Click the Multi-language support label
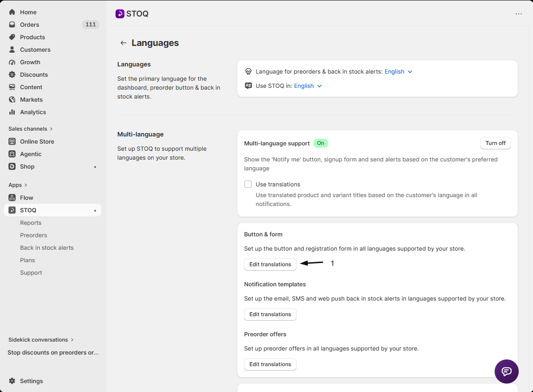Image resolution: width=533 pixels, height=392 pixels. tap(277, 144)
